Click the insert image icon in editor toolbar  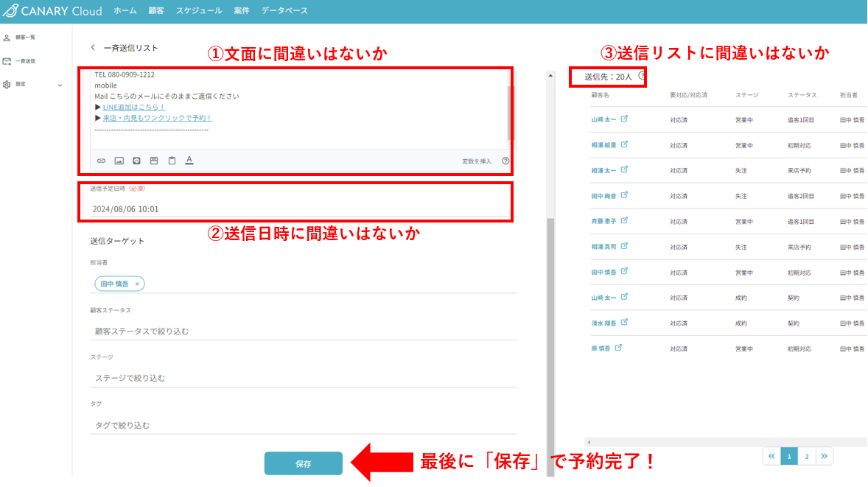click(119, 161)
